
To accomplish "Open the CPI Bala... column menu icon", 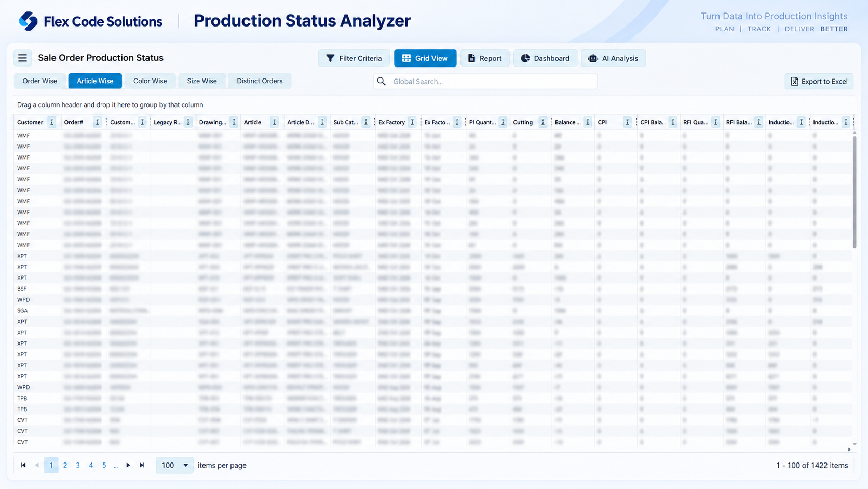I will pos(673,122).
